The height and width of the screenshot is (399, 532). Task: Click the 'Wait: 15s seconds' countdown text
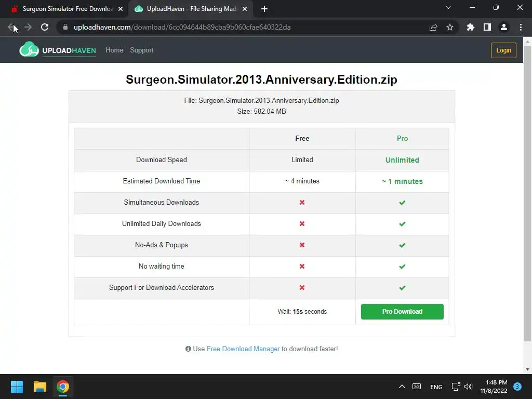(x=302, y=312)
